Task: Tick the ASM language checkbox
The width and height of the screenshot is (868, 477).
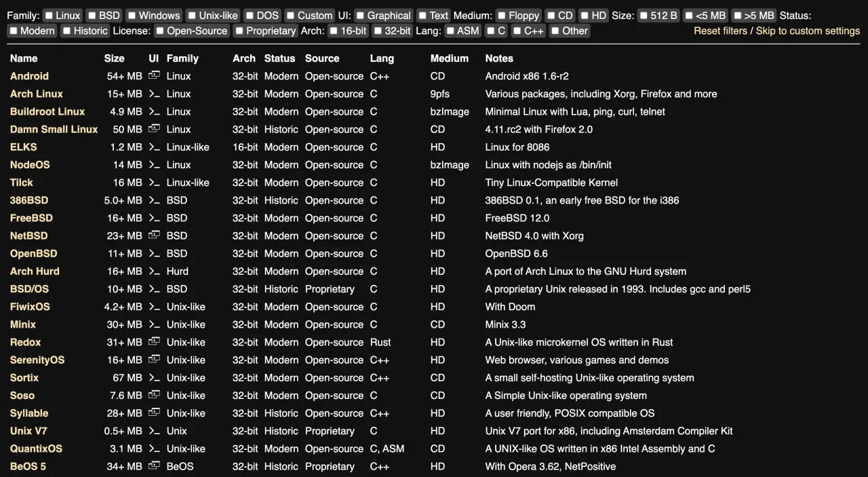Action: click(450, 31)
